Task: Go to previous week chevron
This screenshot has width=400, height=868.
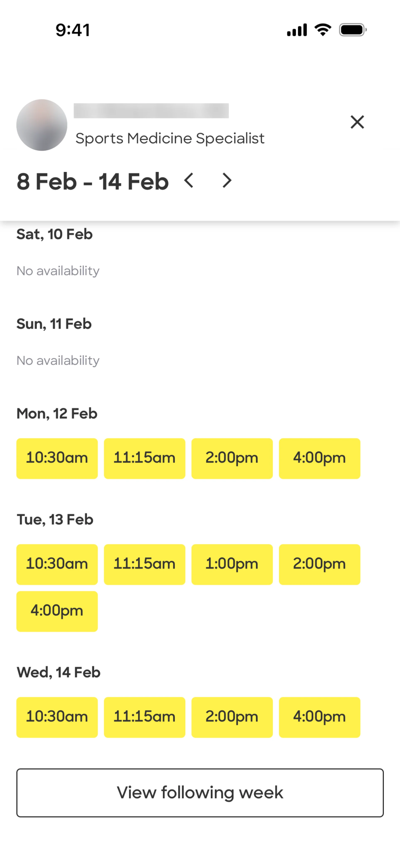Action: (189, 180)
